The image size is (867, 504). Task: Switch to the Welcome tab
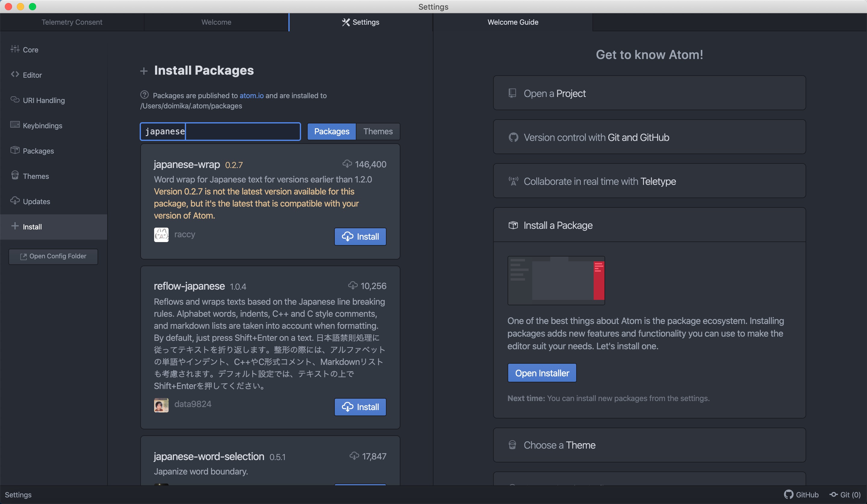[216, 22]
